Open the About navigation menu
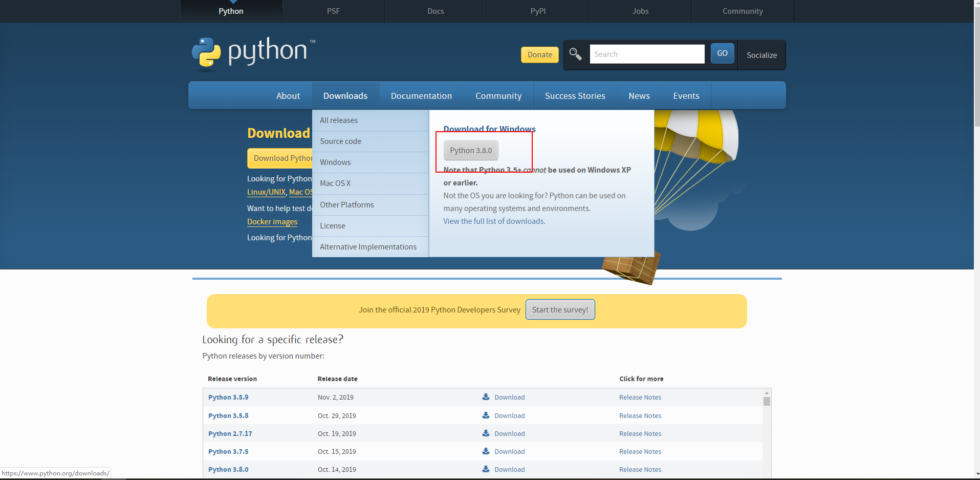980x480 pixels. (x=288, y=95)
